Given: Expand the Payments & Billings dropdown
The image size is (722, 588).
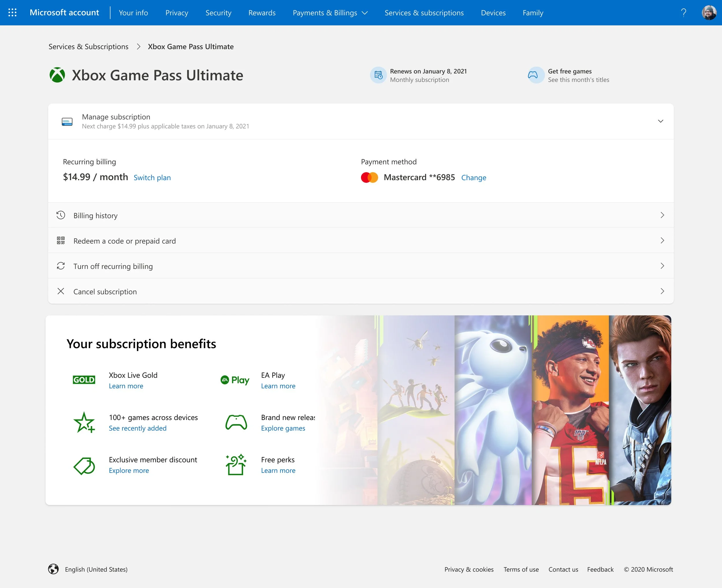Looking at the screenshot, I should tap(330, 12).
